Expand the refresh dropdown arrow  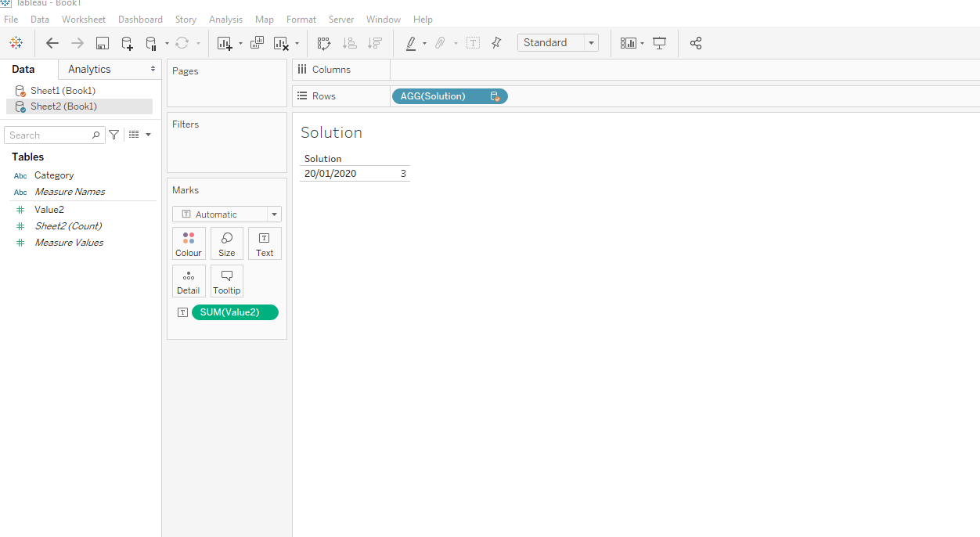tap(198, 43)
